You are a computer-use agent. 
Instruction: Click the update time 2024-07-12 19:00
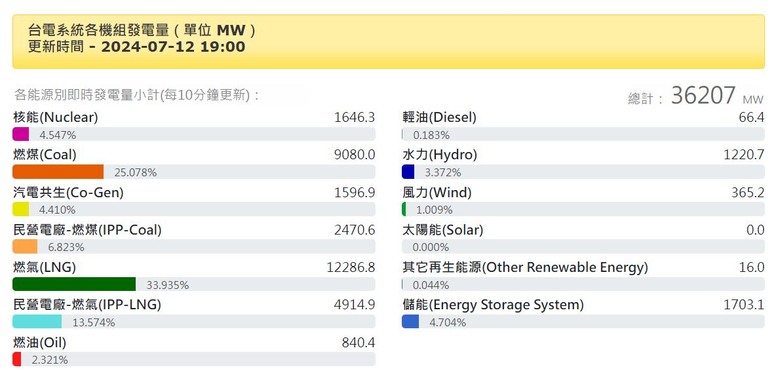tap(173, 47)
